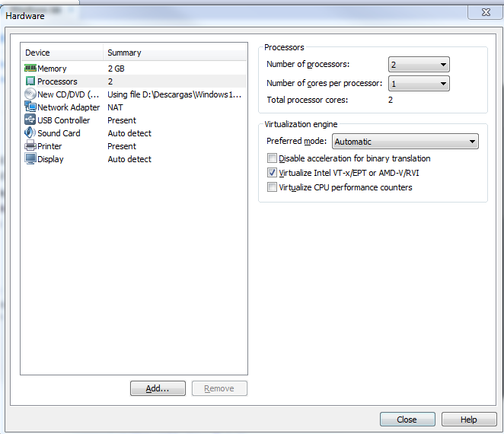Open the Number of processors dropdown

coord(419,65)
